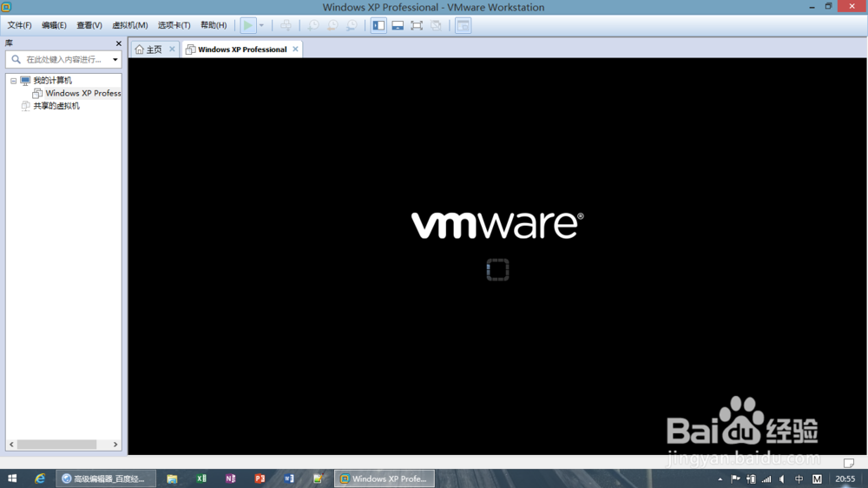Image resolution: width=868 pixels, height=488 pixels.
Task: Select 我的计算机 in the library tree
Action: coord(53,81)
